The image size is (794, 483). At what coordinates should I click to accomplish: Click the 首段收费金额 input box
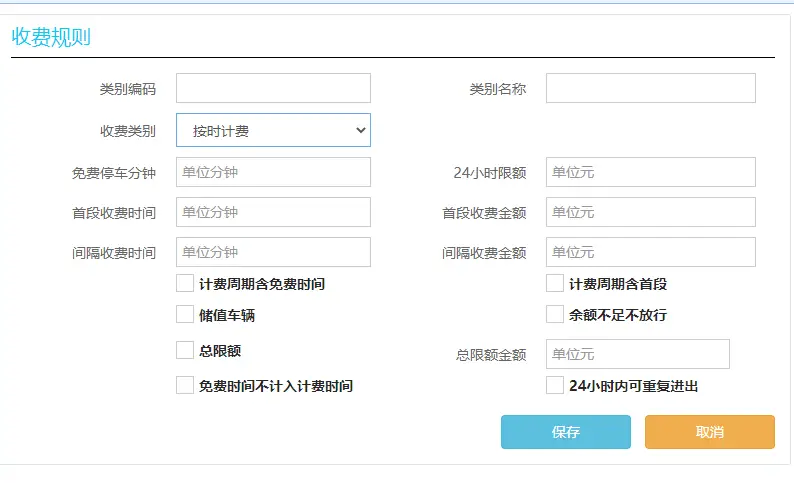click(650, 212)
